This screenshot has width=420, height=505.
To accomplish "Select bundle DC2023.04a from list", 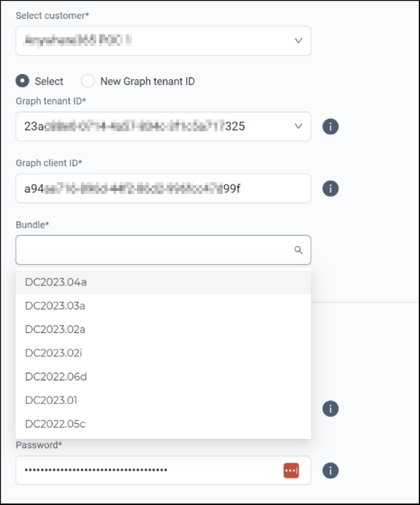I will point(163,282).
